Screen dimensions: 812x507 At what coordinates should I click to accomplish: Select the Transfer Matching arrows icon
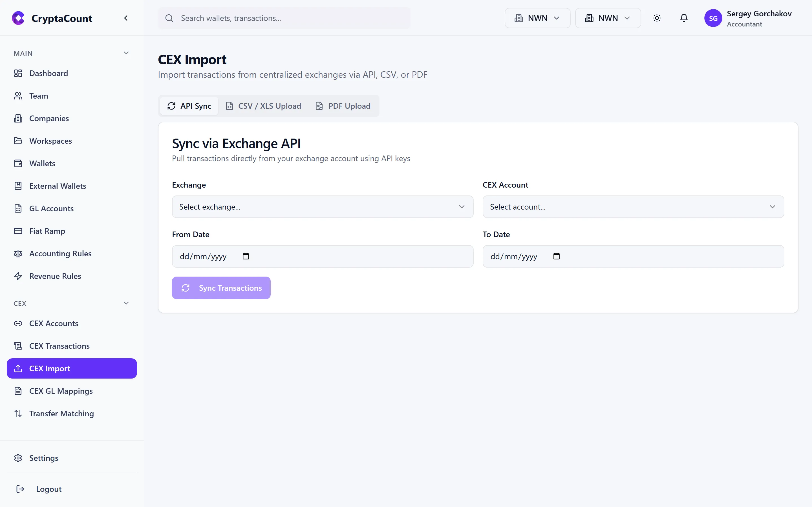[18, 413]
